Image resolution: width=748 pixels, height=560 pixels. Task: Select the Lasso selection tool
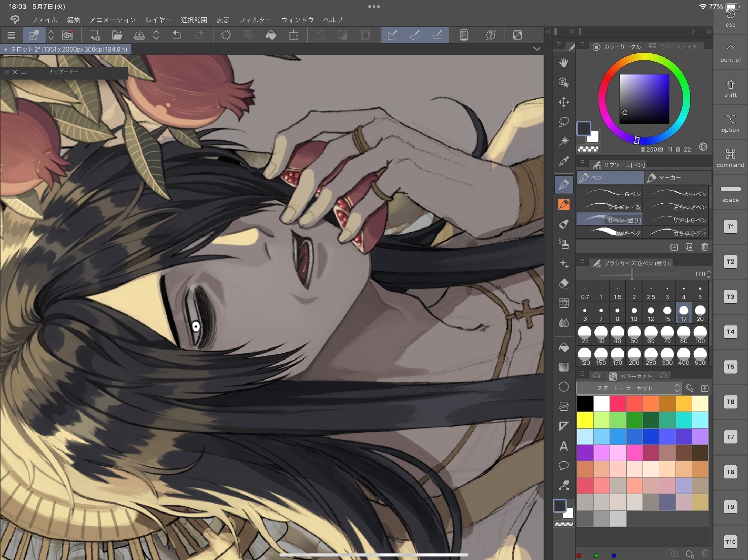pos(563,122)
